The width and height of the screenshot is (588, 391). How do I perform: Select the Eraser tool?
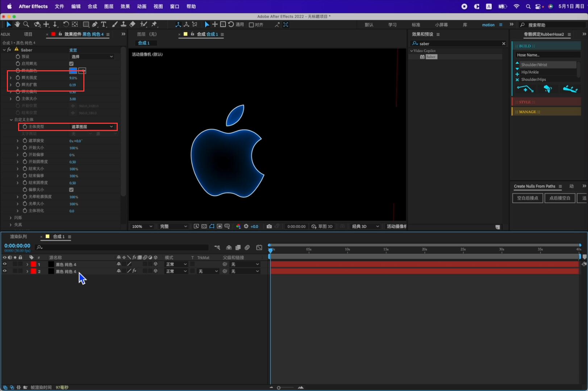[x=133, y=24]
